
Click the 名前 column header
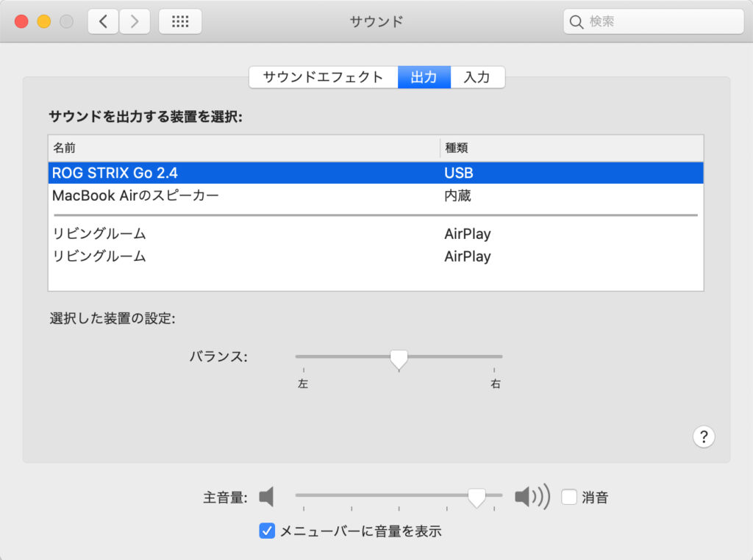tap(244, 148)
